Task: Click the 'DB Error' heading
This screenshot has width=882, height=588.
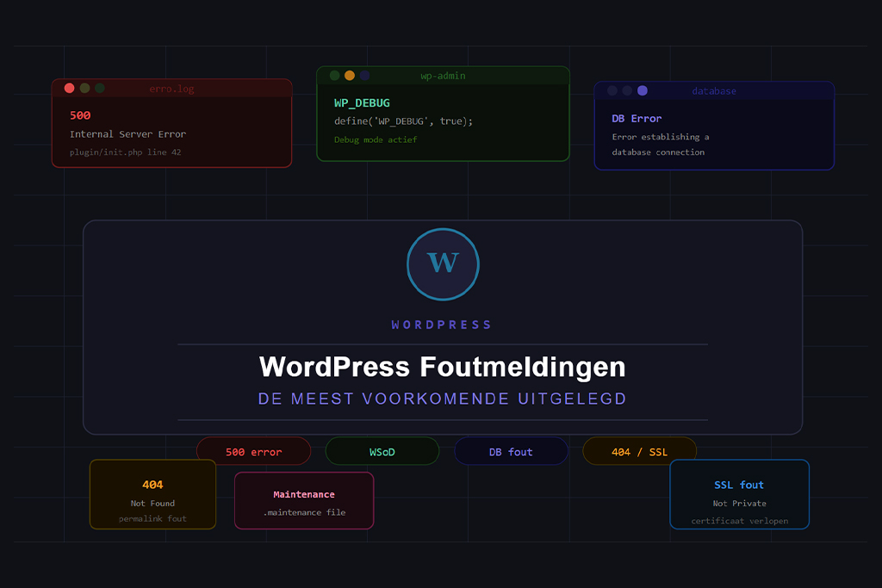Action: pos(637,119)
